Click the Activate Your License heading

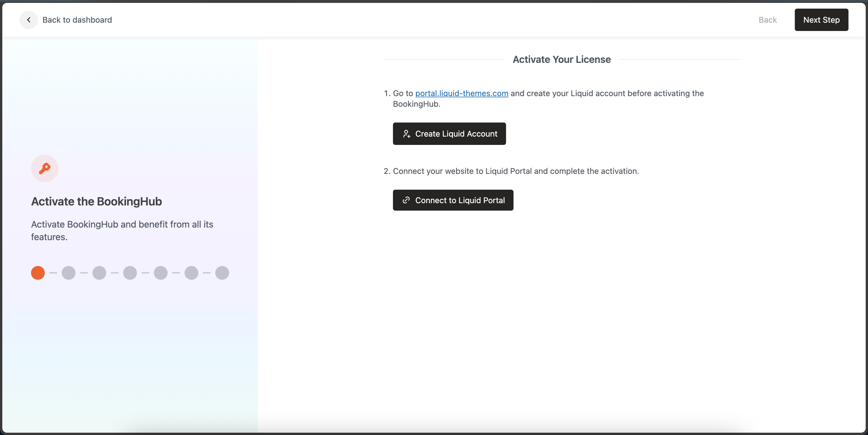click(x=561, y=59)
